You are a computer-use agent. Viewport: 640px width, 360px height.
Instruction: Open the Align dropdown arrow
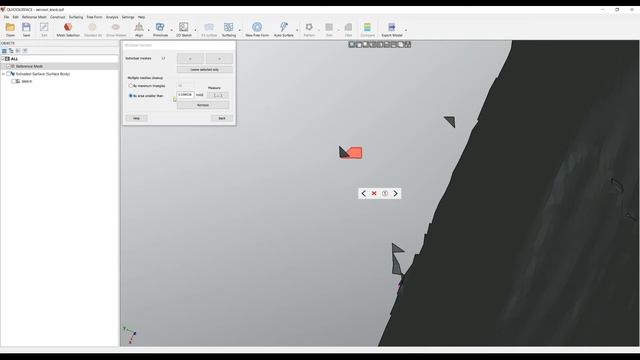coord(149,30)
